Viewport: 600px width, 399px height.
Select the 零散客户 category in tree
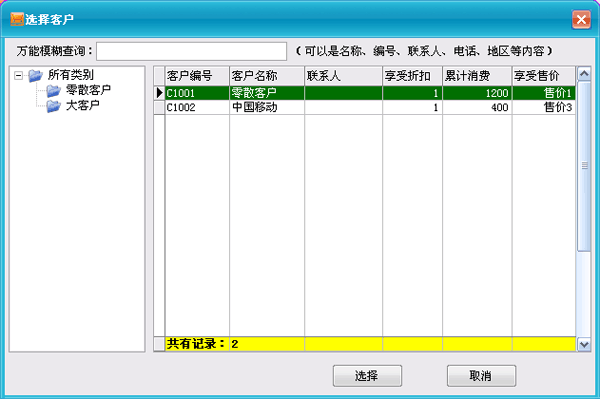(88, 90)
